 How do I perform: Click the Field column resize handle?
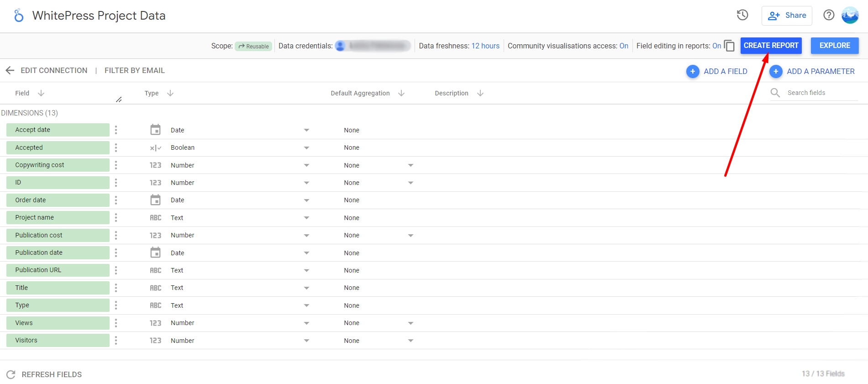click(119, 99)
